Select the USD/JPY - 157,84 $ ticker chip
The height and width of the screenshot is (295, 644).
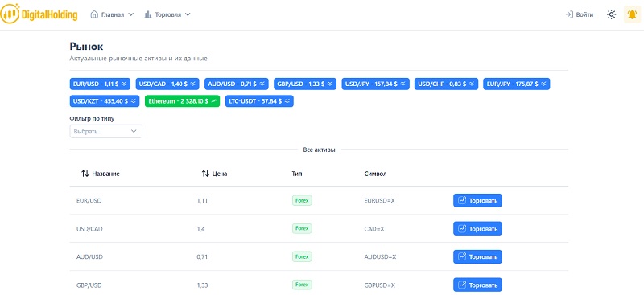(x=376, y=84)
